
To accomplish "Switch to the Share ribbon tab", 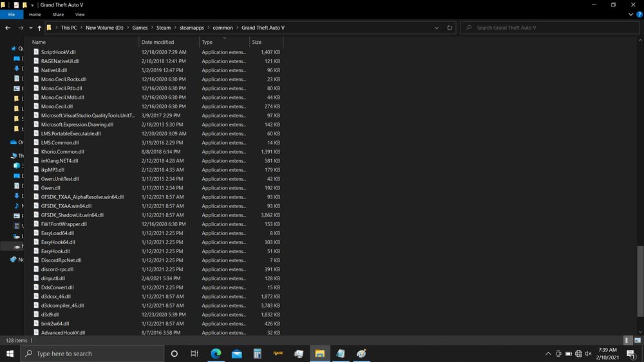I will (58, 14).
